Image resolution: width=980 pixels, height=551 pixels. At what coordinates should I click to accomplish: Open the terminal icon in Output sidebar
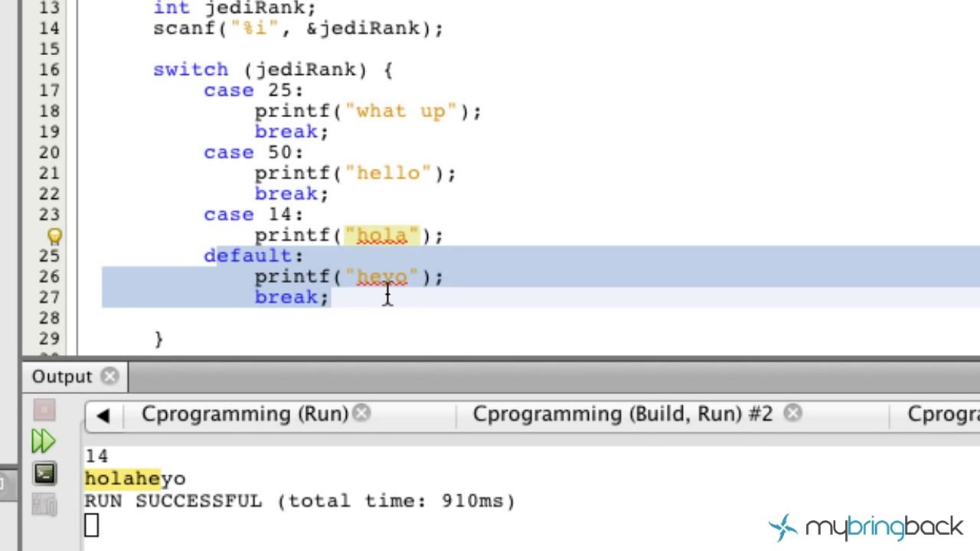click(44, 474)
